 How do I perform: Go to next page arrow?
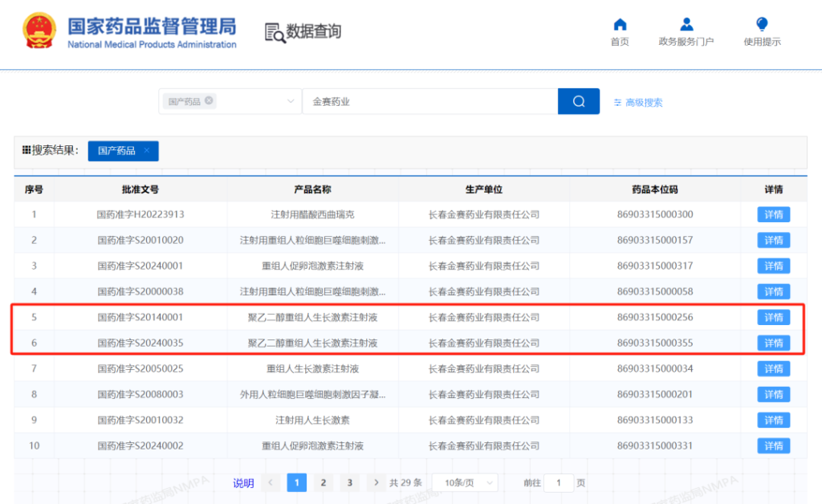click(x=376, y=482)
